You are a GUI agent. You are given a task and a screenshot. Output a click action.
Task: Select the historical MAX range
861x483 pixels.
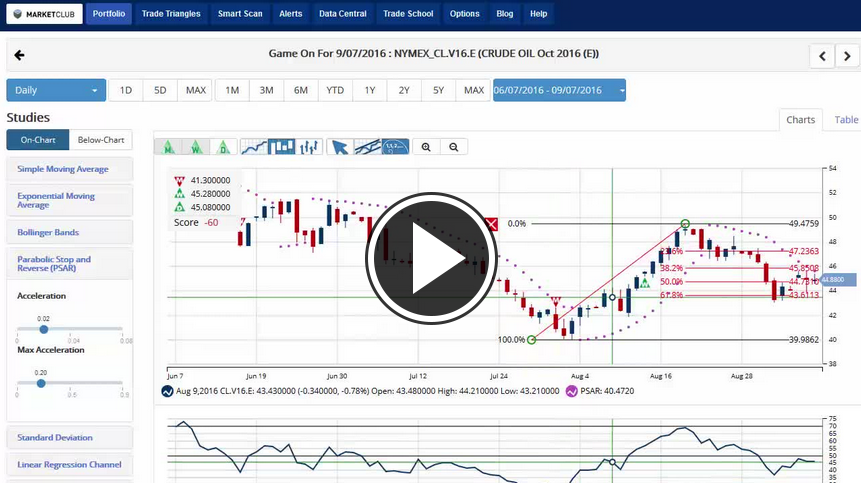pos(473,90)
